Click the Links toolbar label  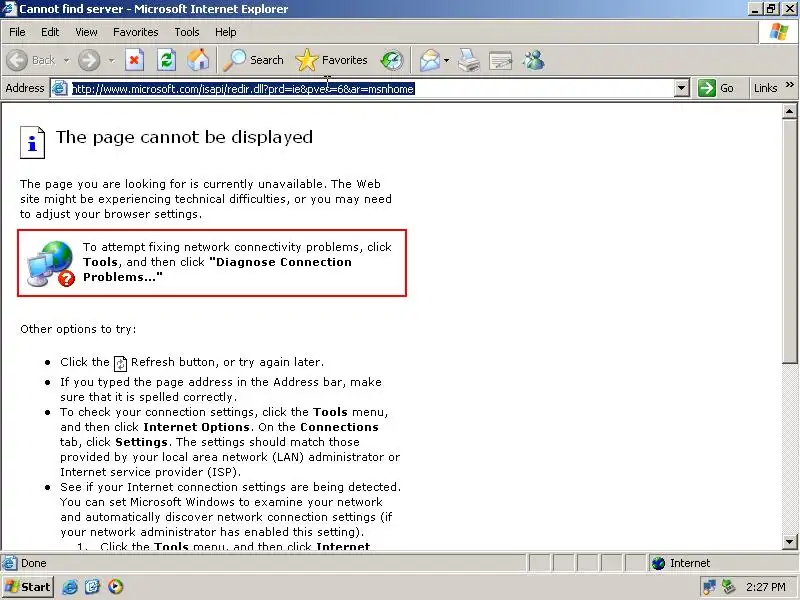tap(765, 88)
